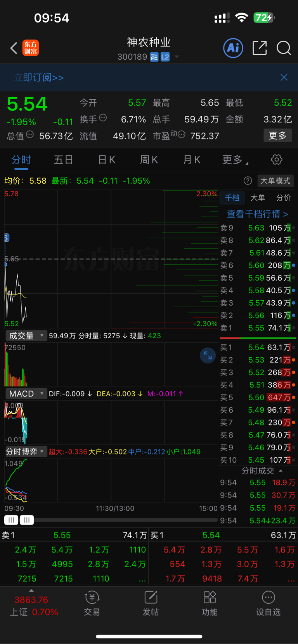Tap the 买1 5.54 order row
The height and width of the screenshot is (644, 298).
pyautogui.click(x=258, y=347)
